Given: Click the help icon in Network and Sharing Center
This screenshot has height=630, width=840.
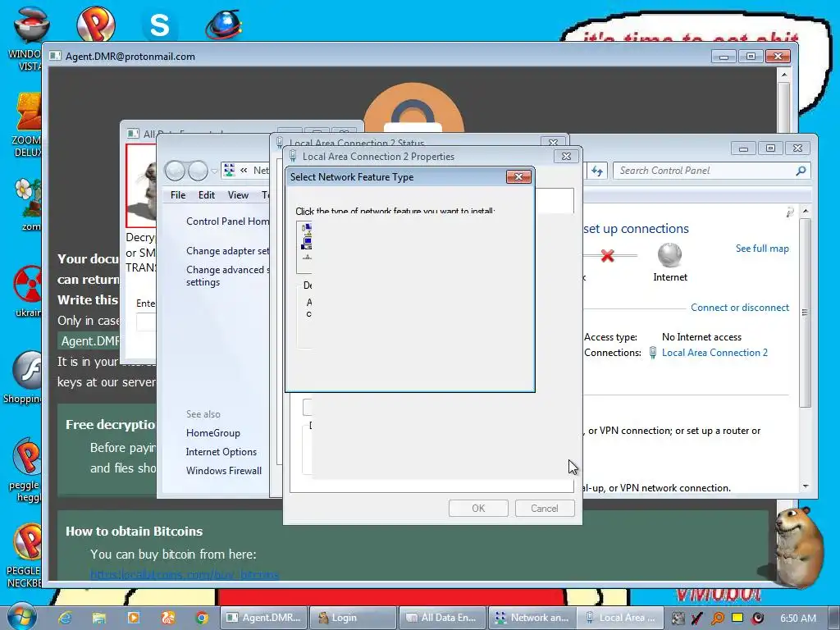Looking at the screenshot, I should tap(790, 212).
